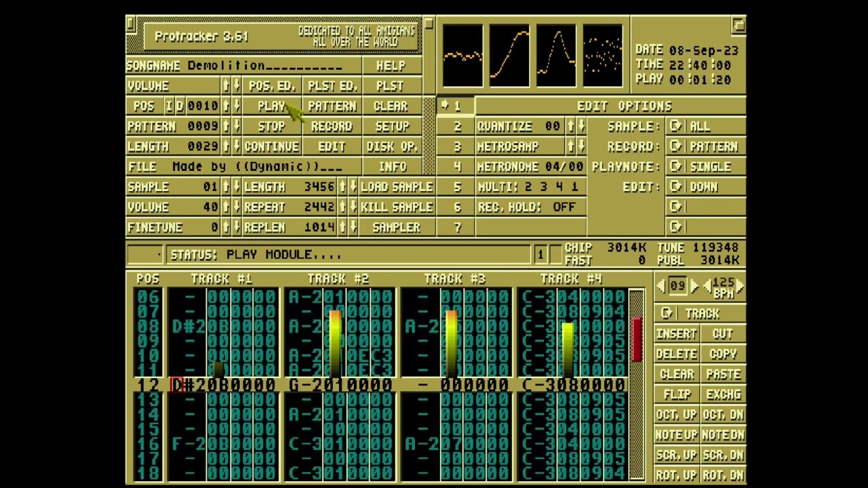Decrease REPEAT 2442 with down arrow

353,207
